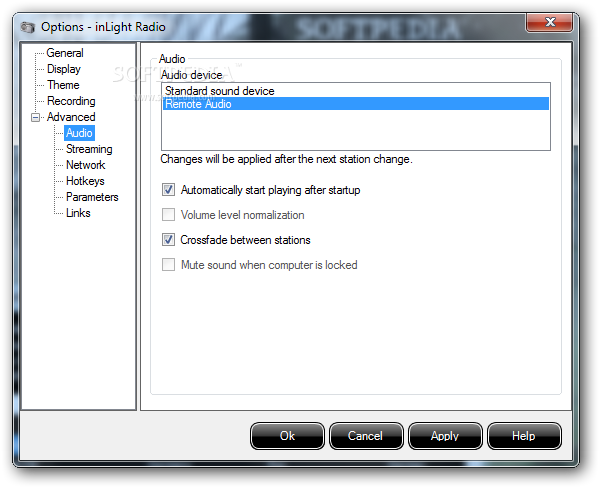The height and width of the screenshot is (488, 600).
Task: Open the Parameters page
Action: (x=92, y=197)
